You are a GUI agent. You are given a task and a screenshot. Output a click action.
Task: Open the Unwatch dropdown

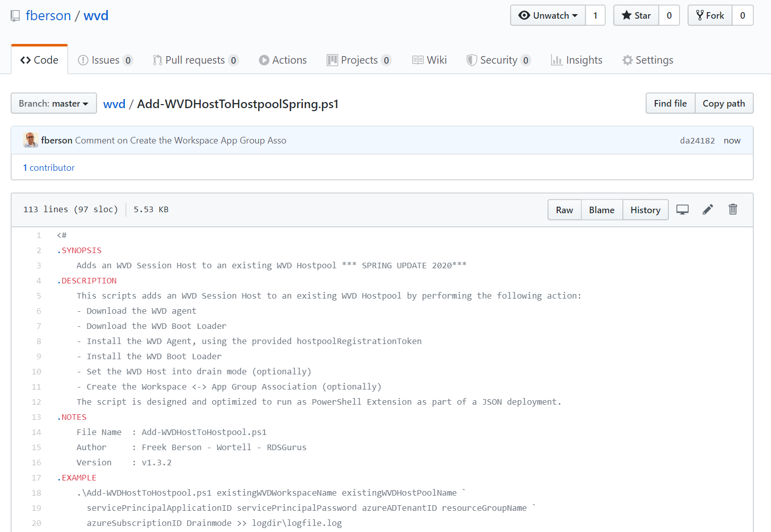548,15
